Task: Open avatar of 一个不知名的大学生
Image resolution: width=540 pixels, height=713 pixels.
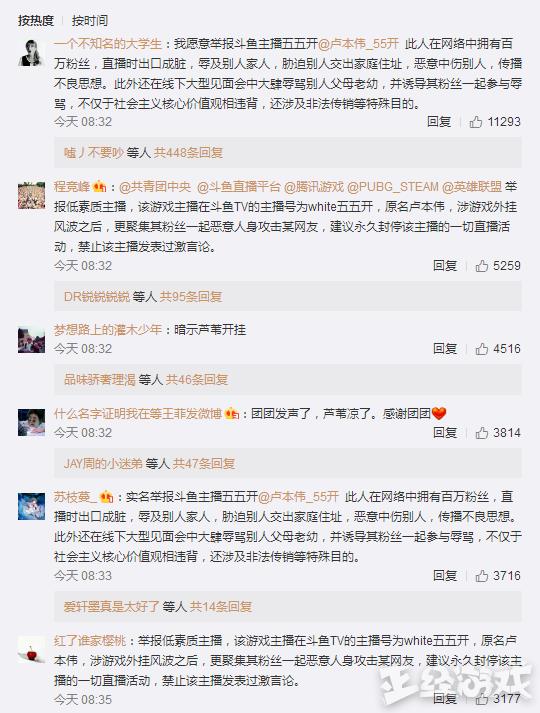Action: coord(31,52)
